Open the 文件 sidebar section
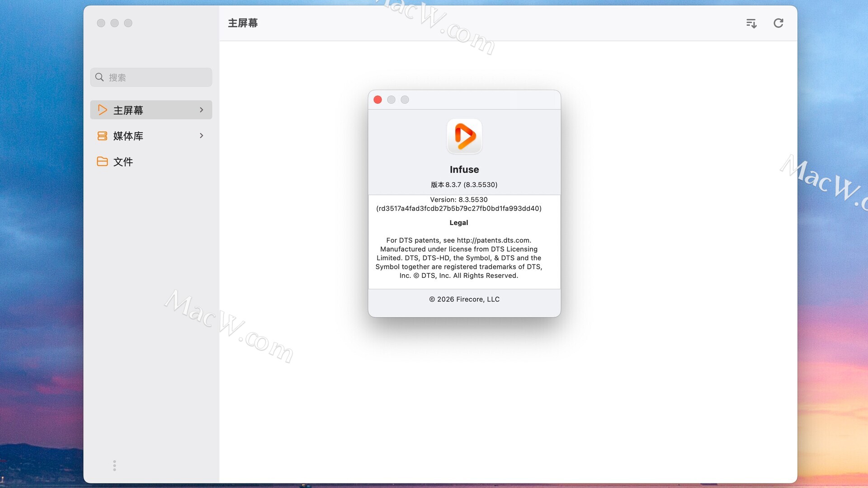The width and height of the screenshot is (868, 488). point(123,162)
